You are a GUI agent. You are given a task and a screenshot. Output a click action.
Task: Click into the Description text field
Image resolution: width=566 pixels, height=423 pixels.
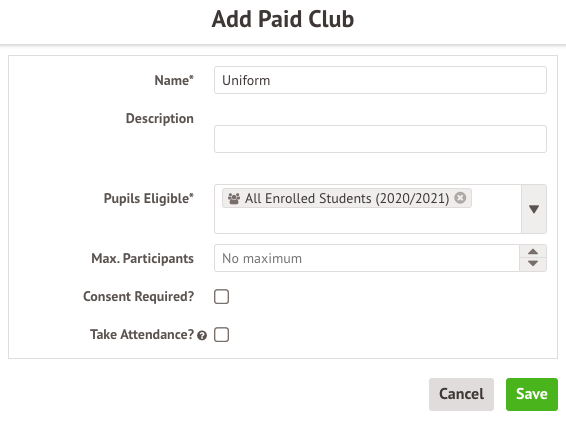tap(380, 139)
